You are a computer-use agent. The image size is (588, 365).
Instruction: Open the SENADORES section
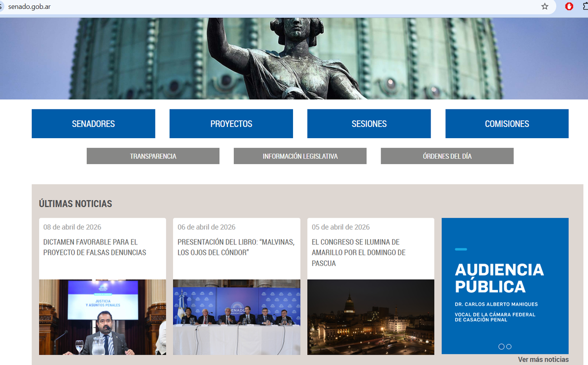[x=93, y=123]
